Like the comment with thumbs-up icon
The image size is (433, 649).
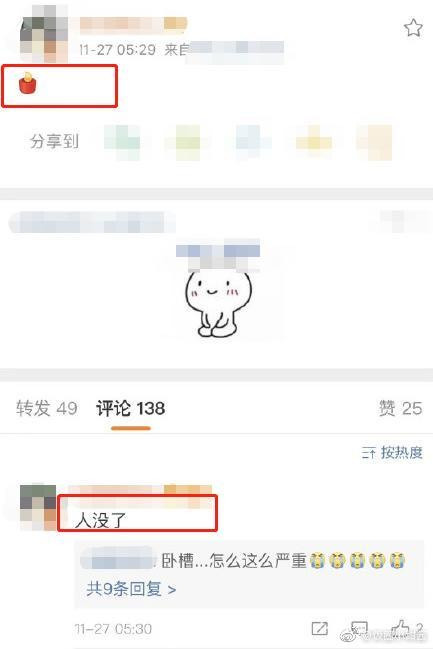point(400,627)
